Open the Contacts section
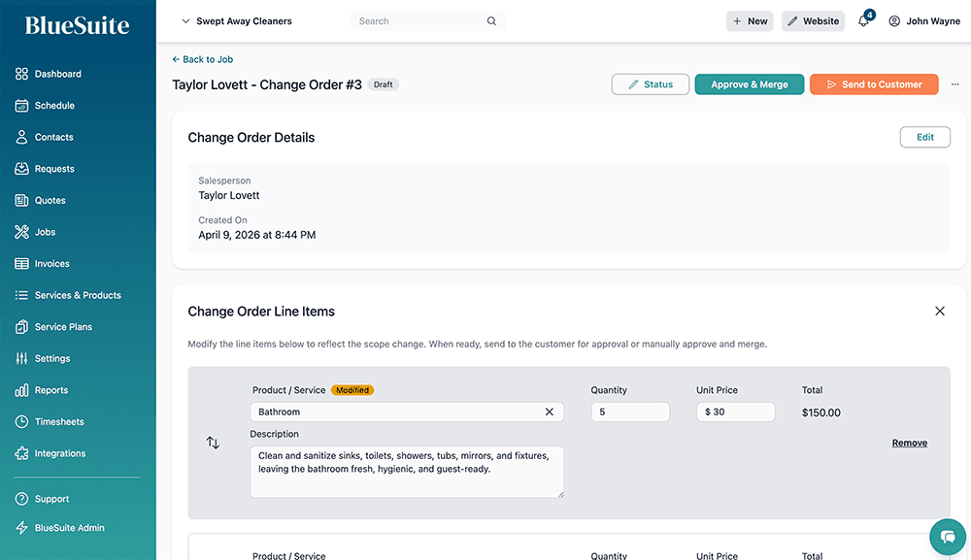This screenshot has width=971, height=560. [53, 137]
